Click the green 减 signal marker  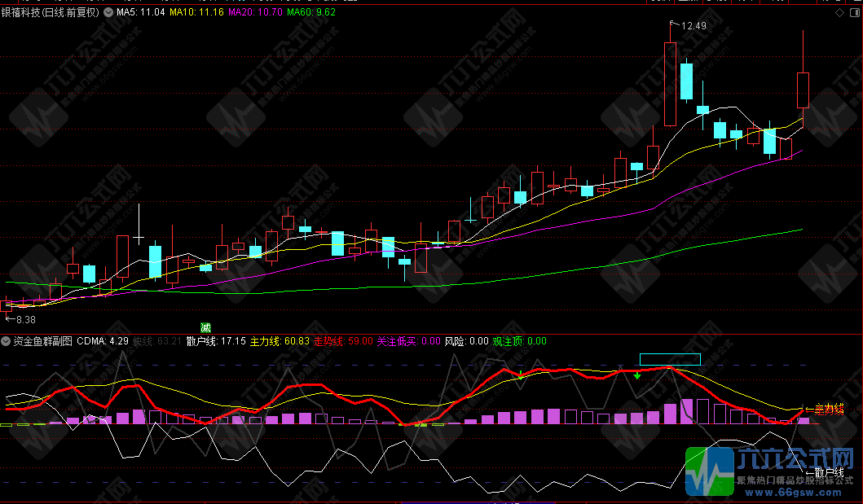pos(205,327)
